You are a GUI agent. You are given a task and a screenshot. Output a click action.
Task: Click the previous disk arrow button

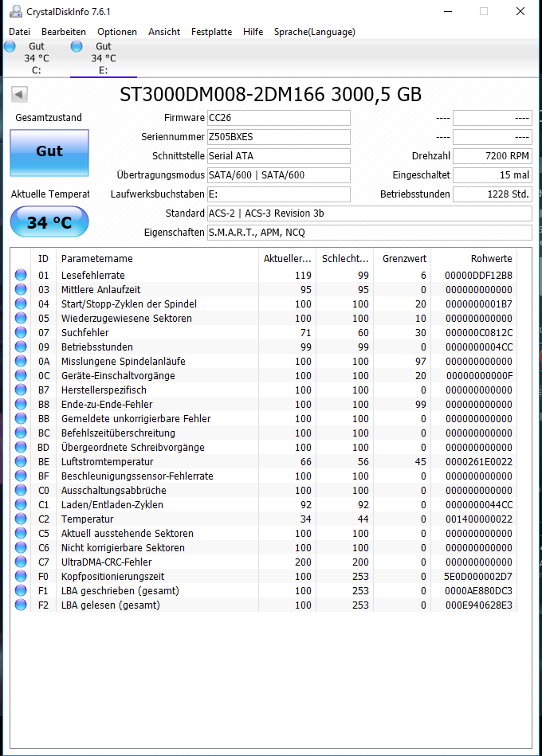point(19,94)
